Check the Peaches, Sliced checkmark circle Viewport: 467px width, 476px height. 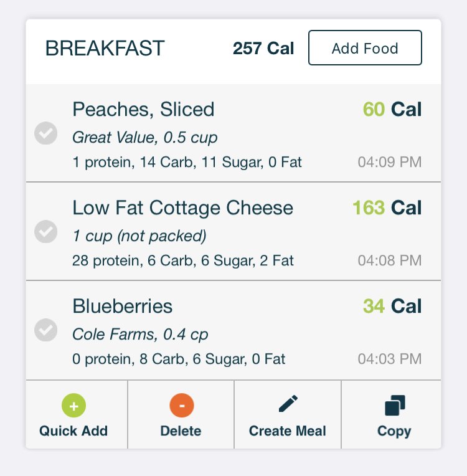(46, 133)
